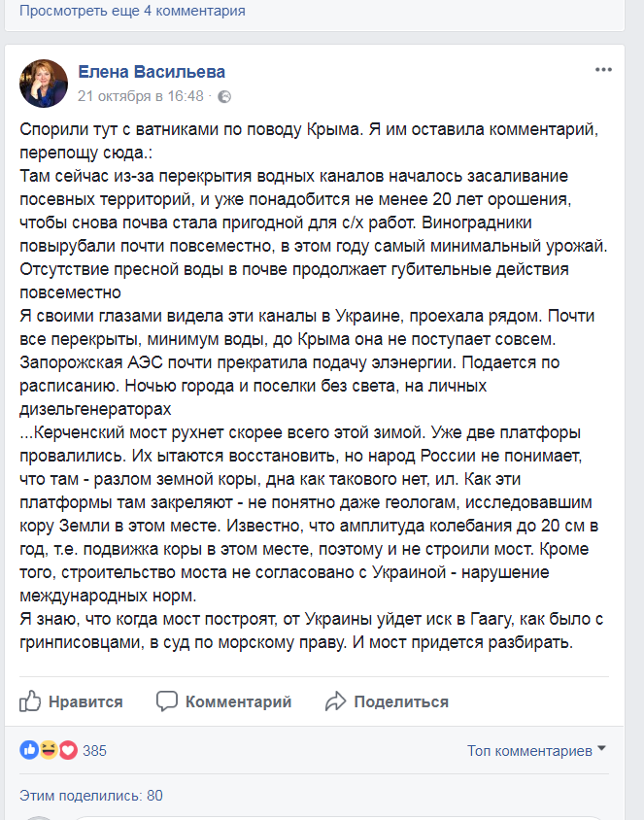Click the share arrow icon
Image resolution: width=644 pixels, height=820 pixels.
click(335, 701)
